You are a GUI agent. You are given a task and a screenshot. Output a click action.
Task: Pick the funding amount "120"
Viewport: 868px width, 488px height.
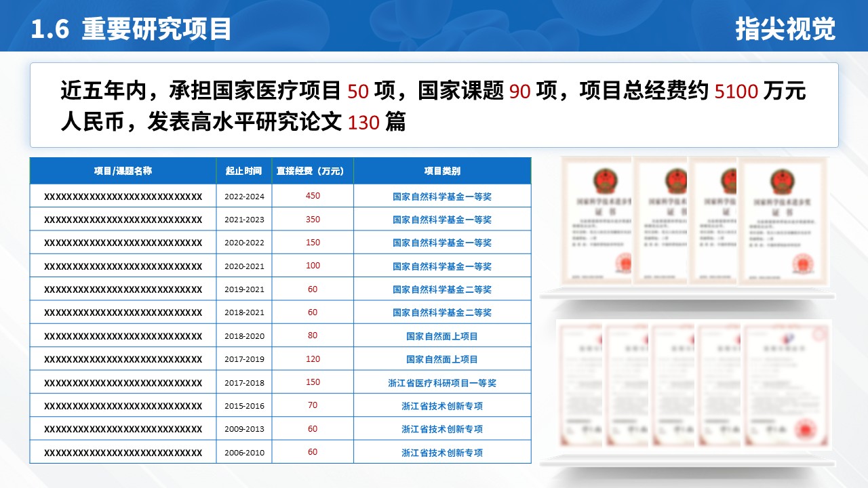coord(313,359)
